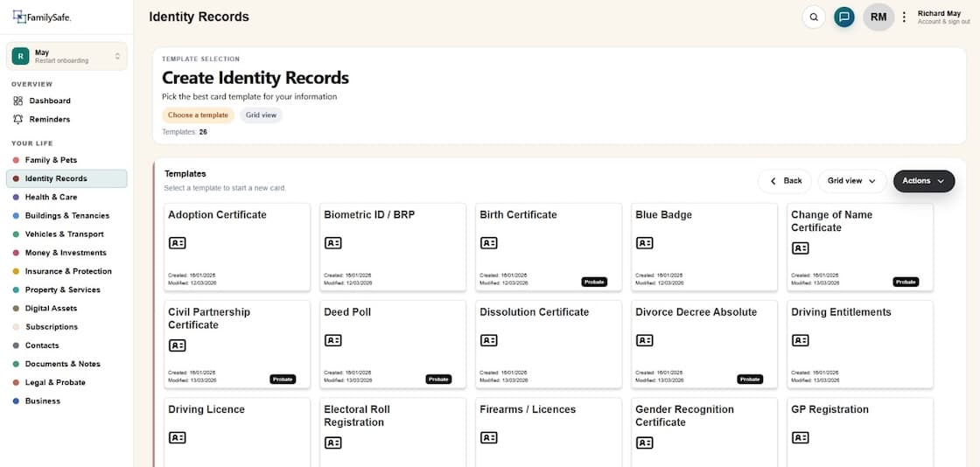Click ID card icon on Driving Licence
980x467 pixels.
click(178, 437)
